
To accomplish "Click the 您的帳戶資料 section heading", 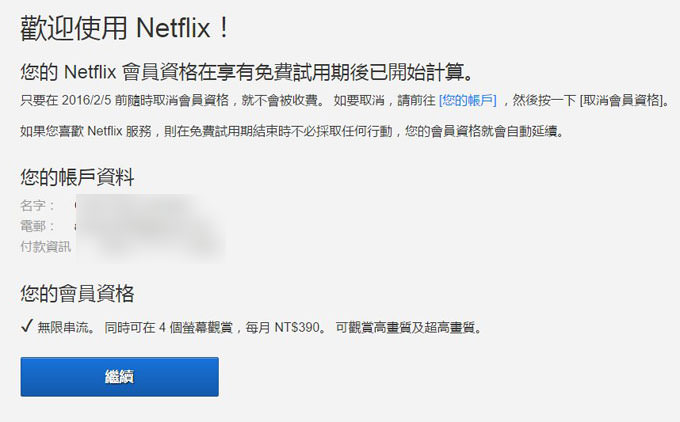I will [77, 178].
